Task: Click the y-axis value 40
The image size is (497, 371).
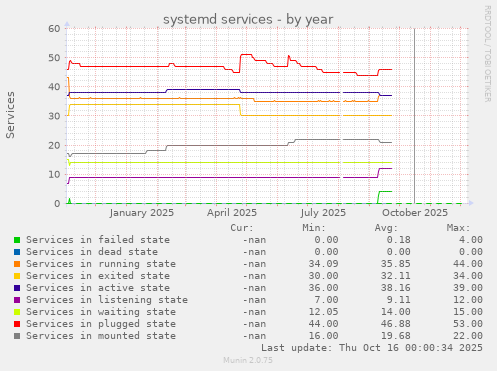Action: click(54, 87)
